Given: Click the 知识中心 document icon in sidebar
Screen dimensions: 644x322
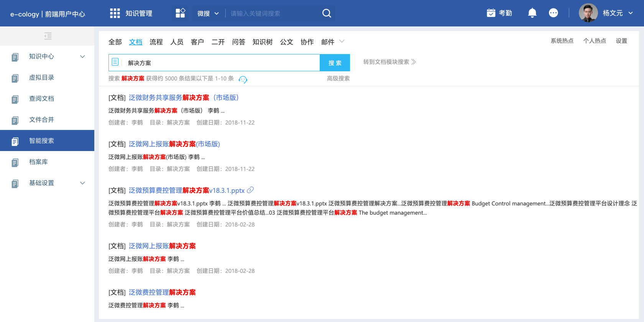Looking at the screenshot, I should [x=15, y=57].
